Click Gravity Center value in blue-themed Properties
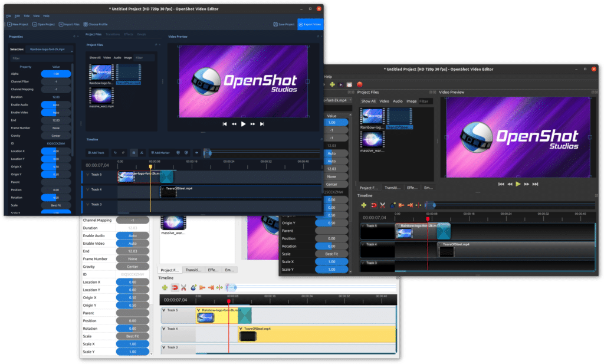The image size is (604, 364). point(56,136)
